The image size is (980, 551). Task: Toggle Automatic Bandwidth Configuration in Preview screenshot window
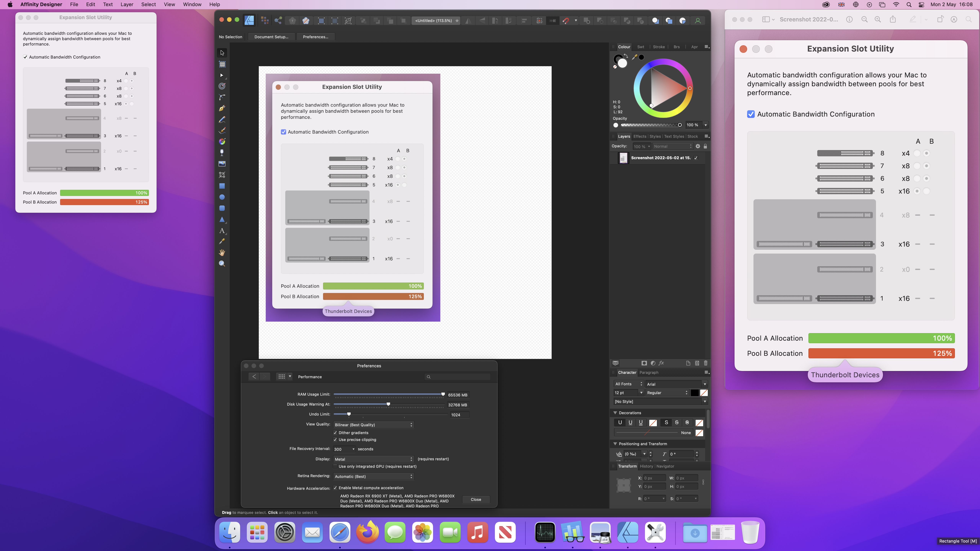751,114
